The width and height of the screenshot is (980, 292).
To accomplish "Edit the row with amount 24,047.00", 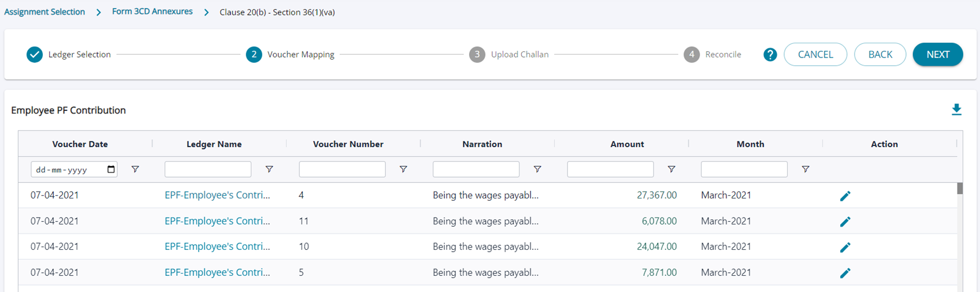I will 845,248.
